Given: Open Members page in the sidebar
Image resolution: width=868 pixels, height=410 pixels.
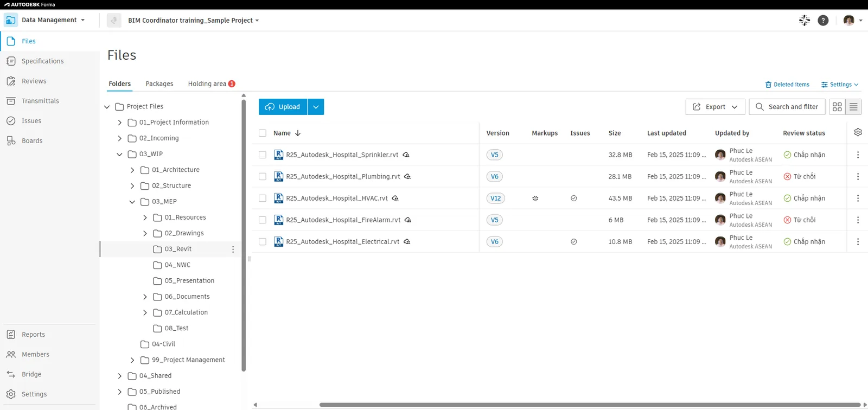Looking at the screenshot, I should (35, 354).
